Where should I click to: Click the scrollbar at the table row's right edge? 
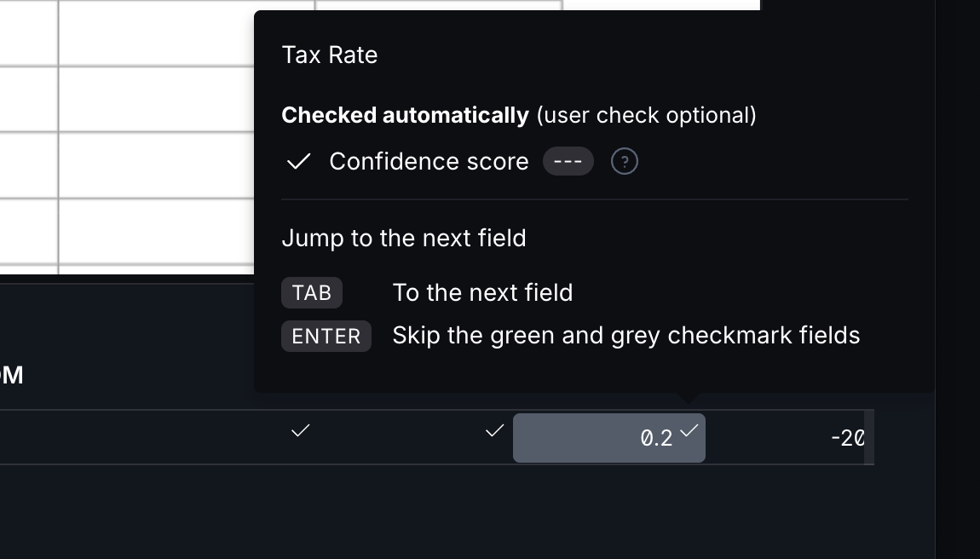(x=869, y=437)
